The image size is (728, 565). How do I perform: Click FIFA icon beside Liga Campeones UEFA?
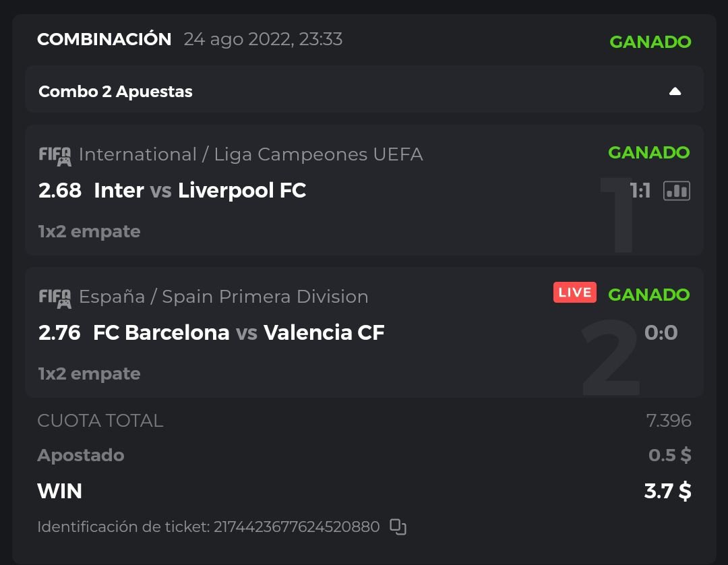click(55, 156)
